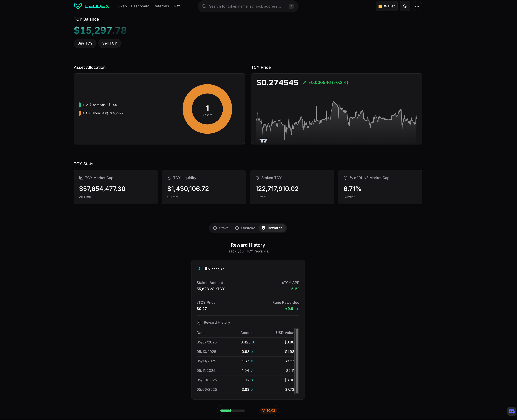Click the rune icon in 05/07/2025 row

[x=253, y=342]
